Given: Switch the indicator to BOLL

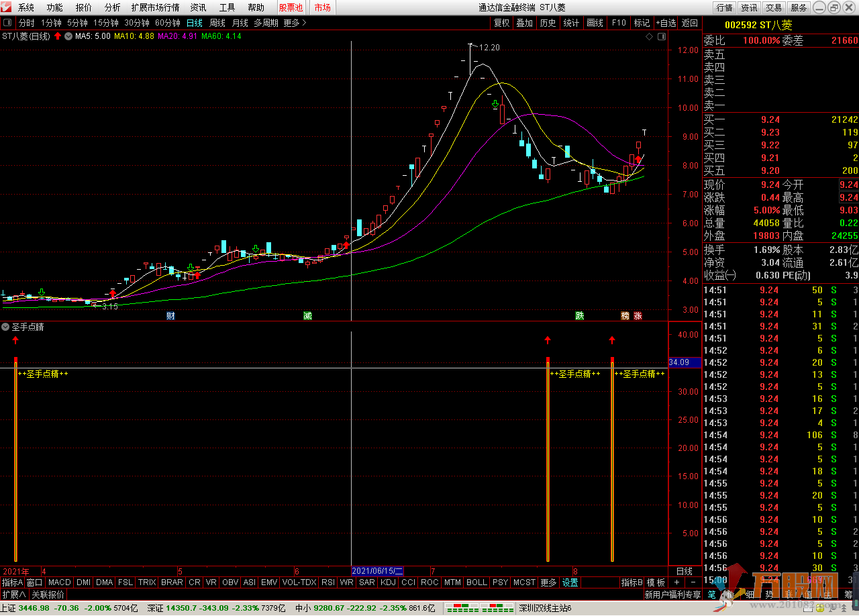Looking at the screenshot, I should point(476,582).
